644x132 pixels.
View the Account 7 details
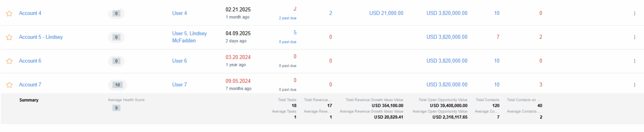30,85
